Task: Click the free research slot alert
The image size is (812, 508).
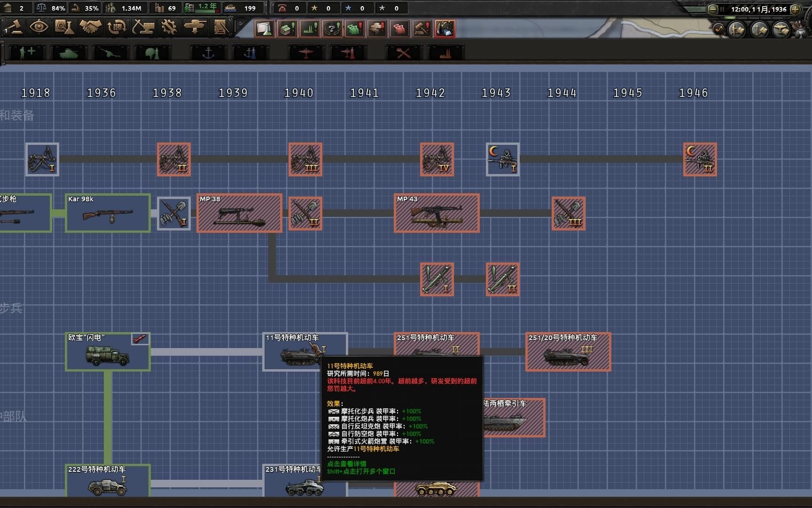Action: pyautogui.click(x=265, y=29)
